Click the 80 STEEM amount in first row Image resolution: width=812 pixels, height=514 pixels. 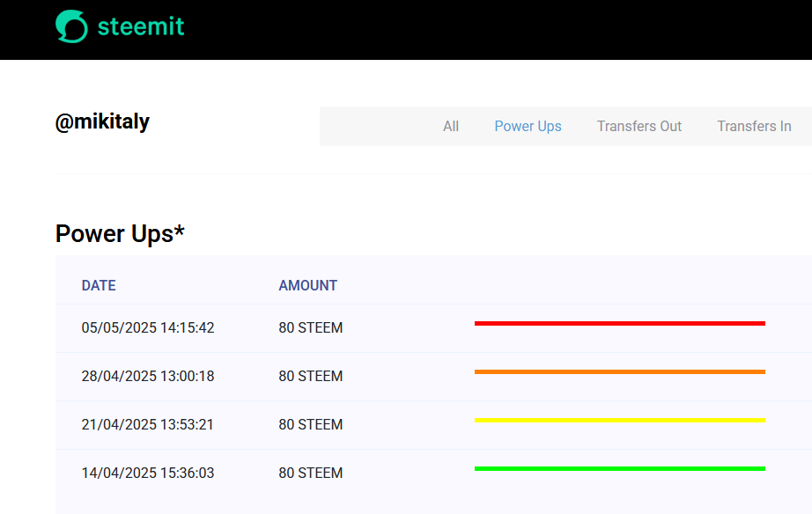pyautogui.click(x=311, y=327)
